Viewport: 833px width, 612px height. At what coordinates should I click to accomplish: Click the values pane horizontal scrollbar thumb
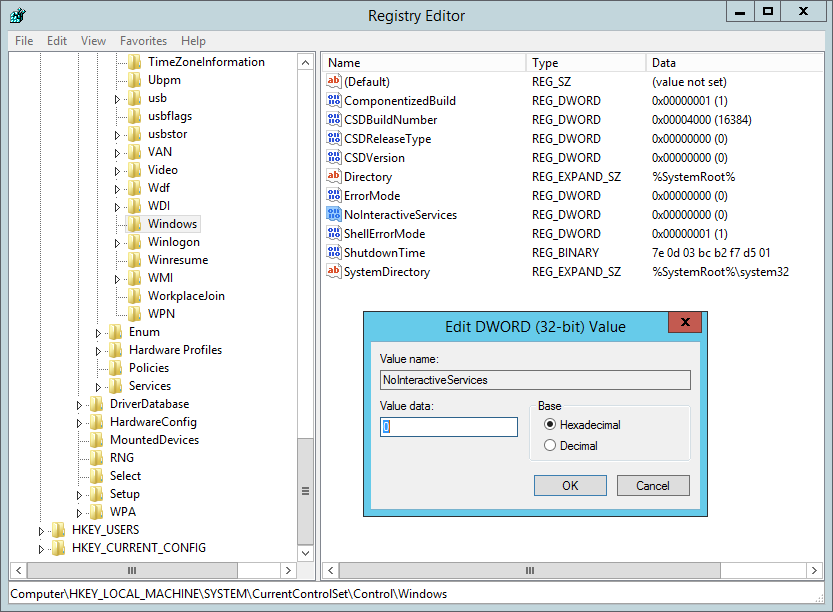click(530, 571)
